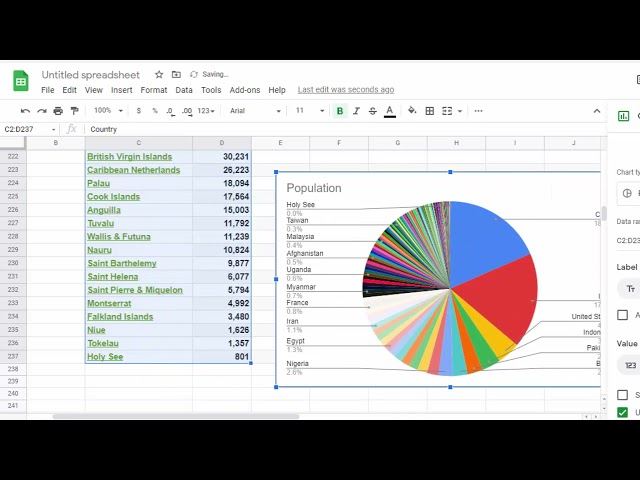Open the Holy See link in column C

click(x=105, y=357)
